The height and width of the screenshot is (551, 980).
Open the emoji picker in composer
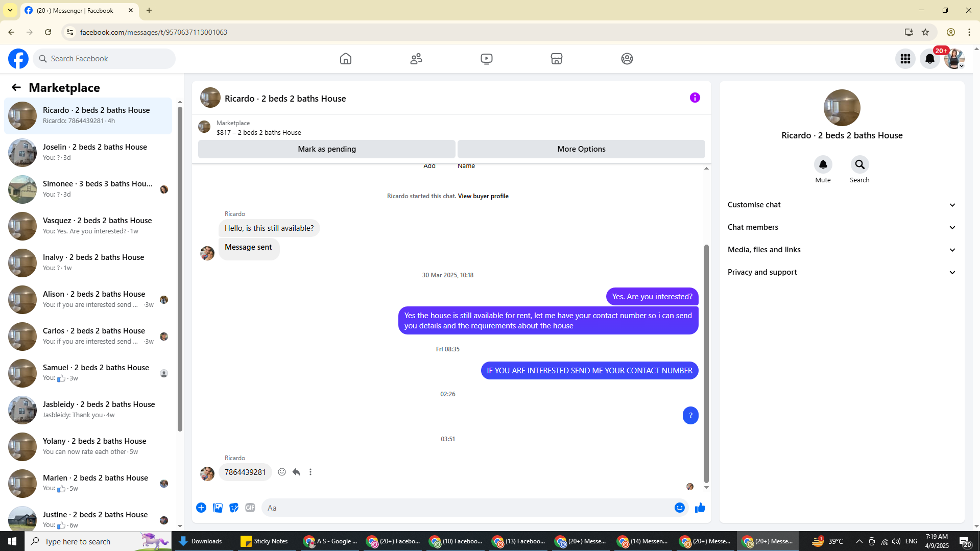[x=679, y=508]
